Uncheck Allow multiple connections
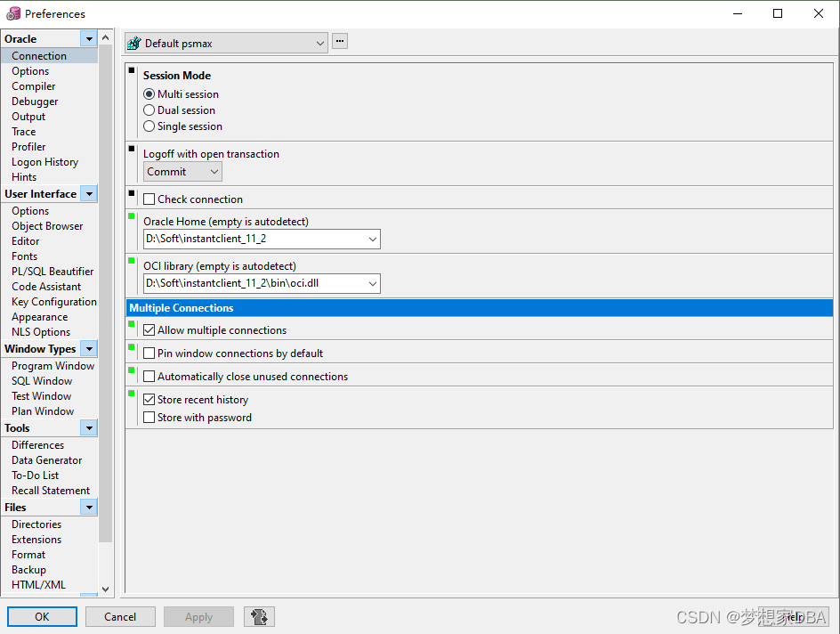Screen dimensions: 840x634 [x=149, y=330]
